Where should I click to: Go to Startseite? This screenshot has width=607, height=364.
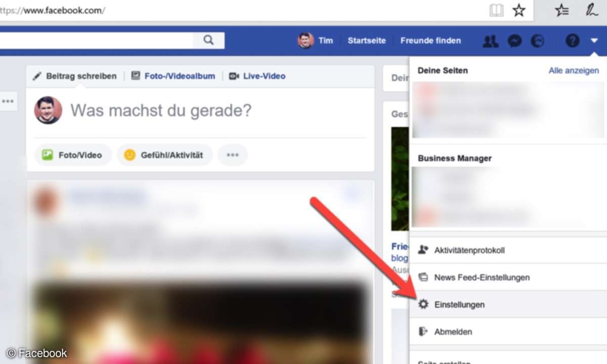click(x=367, y=40)
